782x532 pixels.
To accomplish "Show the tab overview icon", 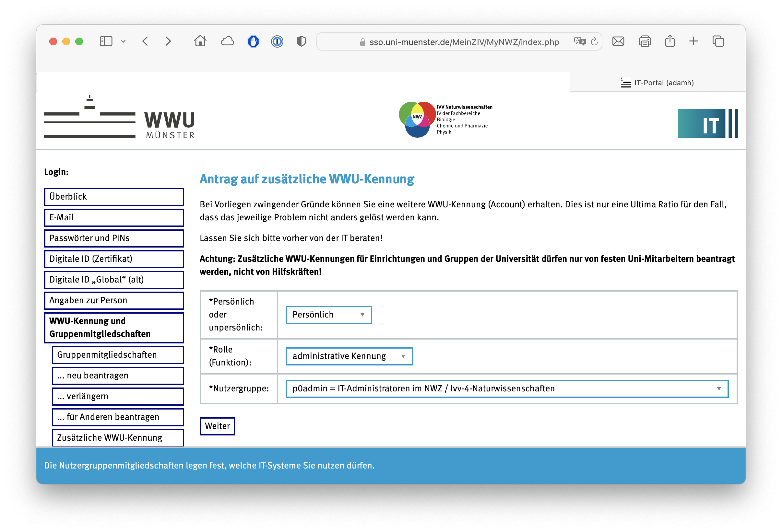I will point(718,41).
